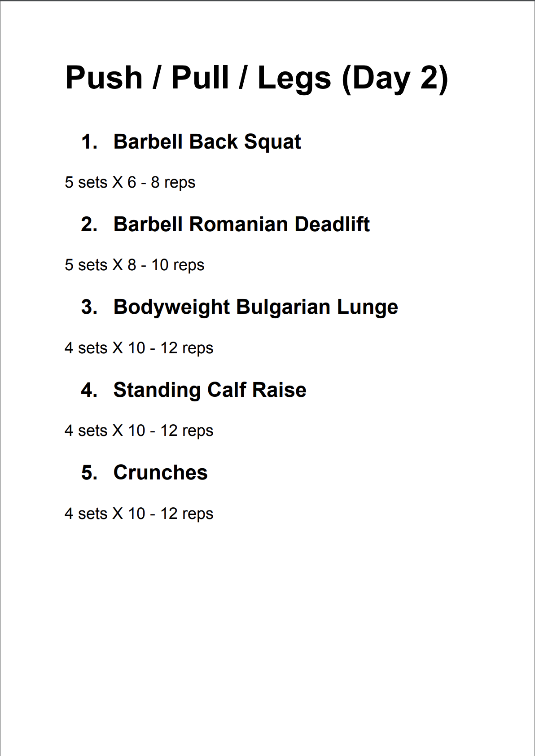535x756 pixels.
Task: Click list number 5 before Crunches
Action: point(89,473)
